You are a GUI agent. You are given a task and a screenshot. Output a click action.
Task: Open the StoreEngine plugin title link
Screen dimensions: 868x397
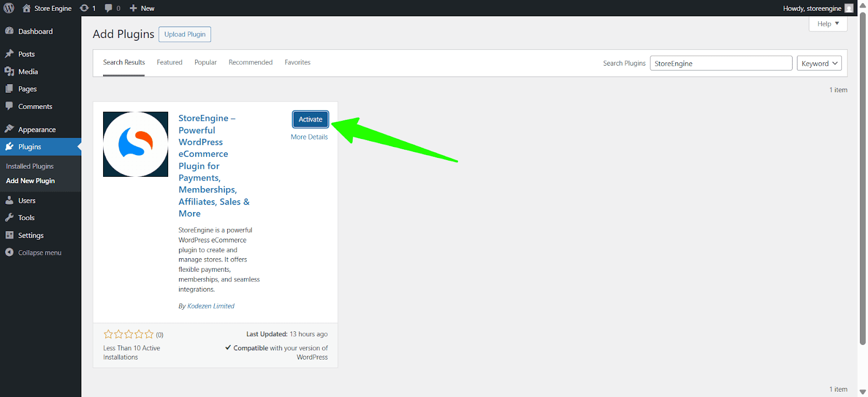(x=214, y=166)
